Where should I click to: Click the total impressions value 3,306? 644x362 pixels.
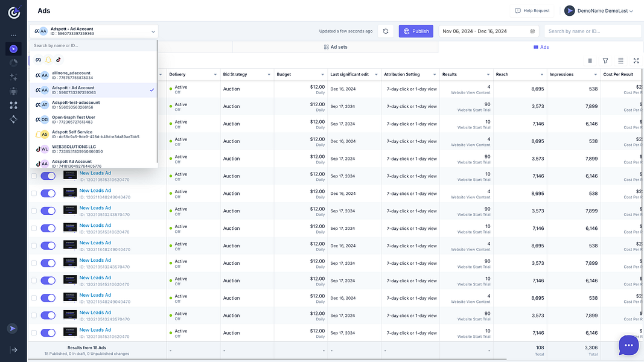(591, 348)
